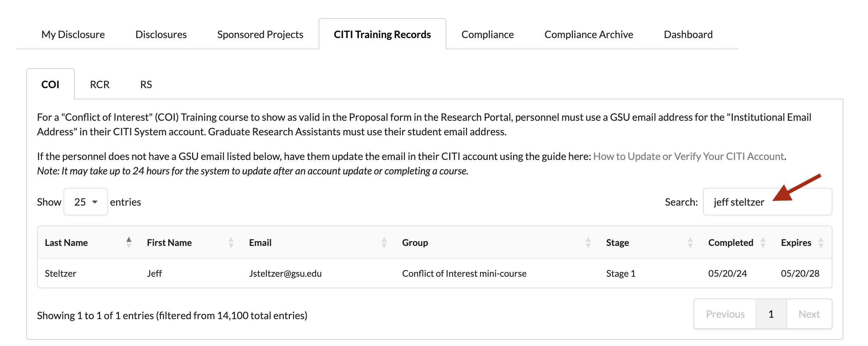Open the Compliance Archive tab
The height and width of the screenshot is (346, 868).
point(588,34)
